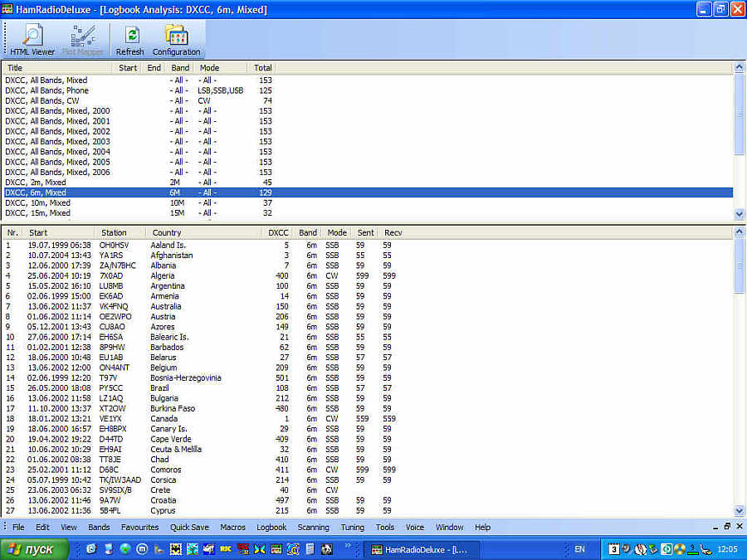Viewport: 747px width, 560px height.
Task: Expand the quick launch overflow chevron
Action: tap(347, 546)
